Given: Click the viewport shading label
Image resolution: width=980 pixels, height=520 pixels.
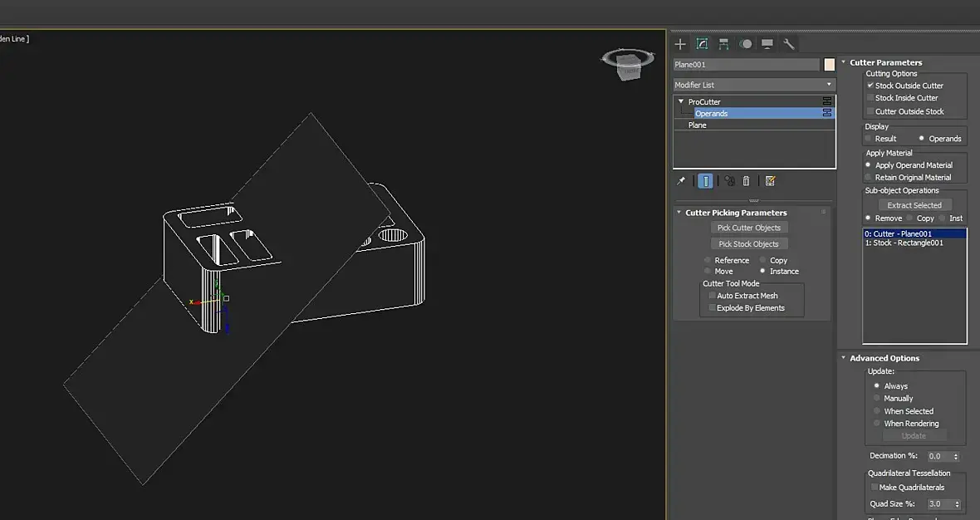Looking at the screenshot, I should point(14,39).
